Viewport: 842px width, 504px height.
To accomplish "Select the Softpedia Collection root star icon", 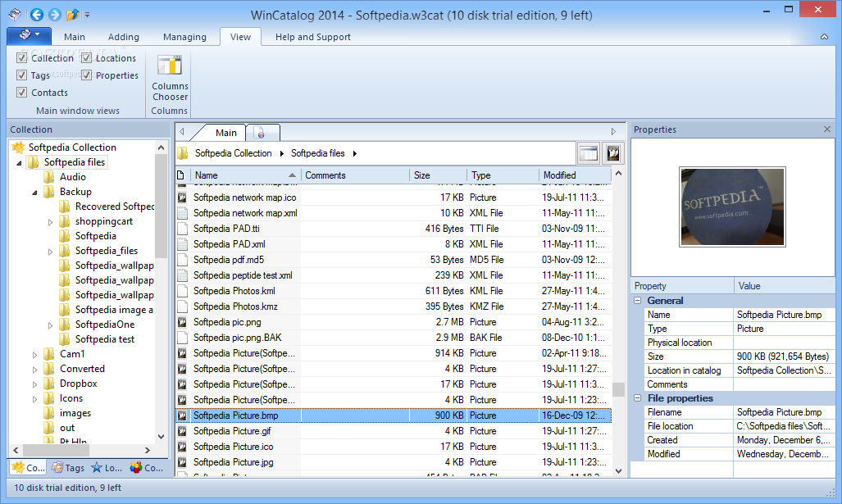I will (18, 147).
